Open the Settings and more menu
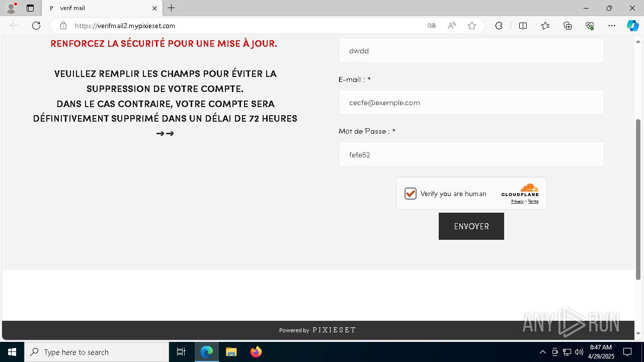Viewport: 644px width, 362px height. click(x=612, y=26)
